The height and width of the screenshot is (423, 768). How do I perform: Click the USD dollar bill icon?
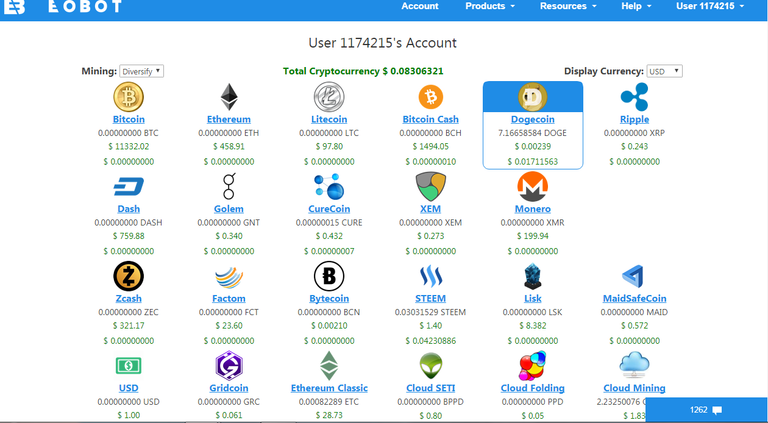(x=128, y=366)
